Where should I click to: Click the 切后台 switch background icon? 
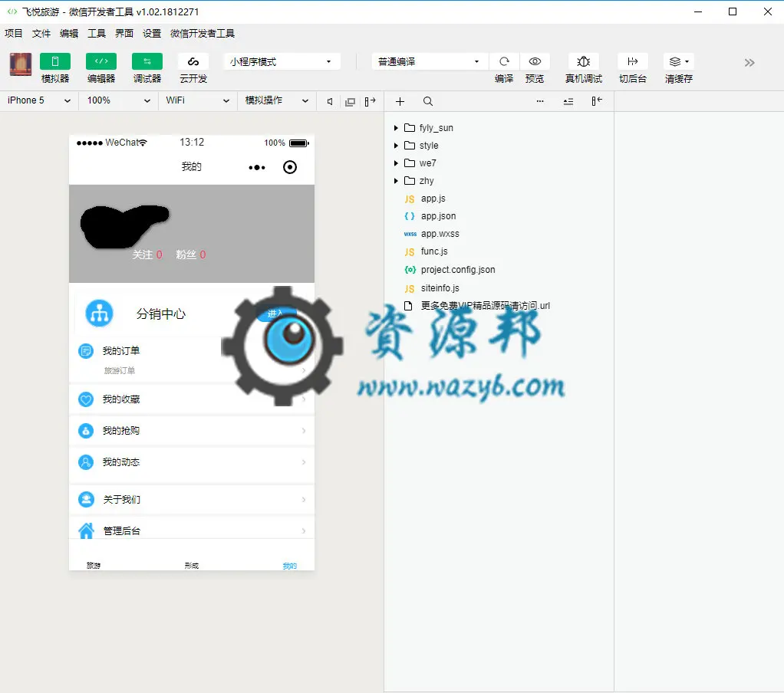tap(633, 61)
